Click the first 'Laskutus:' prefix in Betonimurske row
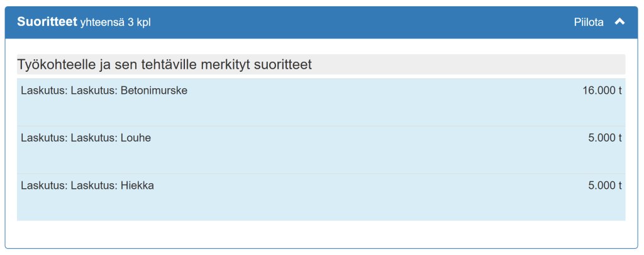644x255 pixels. pos(43,91)
